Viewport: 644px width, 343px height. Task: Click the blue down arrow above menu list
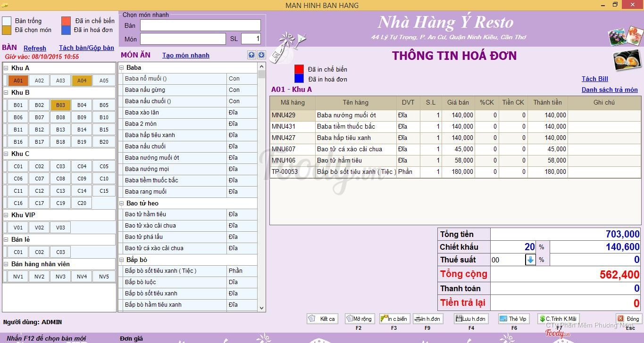click(261, 55)
